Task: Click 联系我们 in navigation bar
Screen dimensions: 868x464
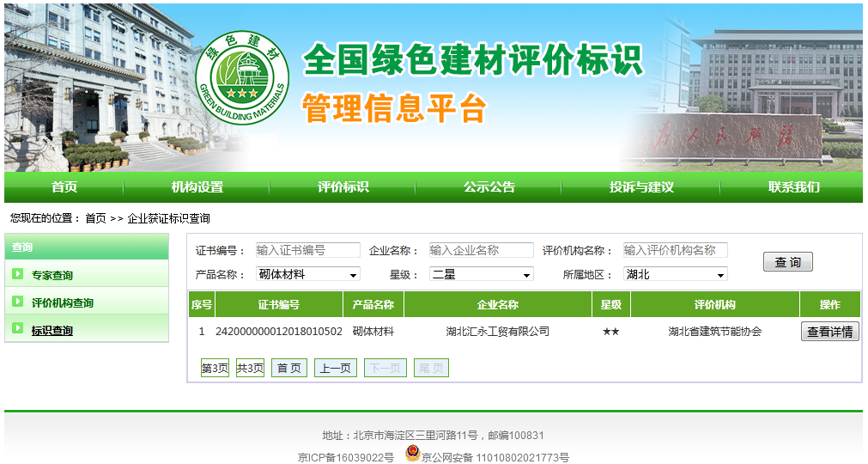Action: 793,187
